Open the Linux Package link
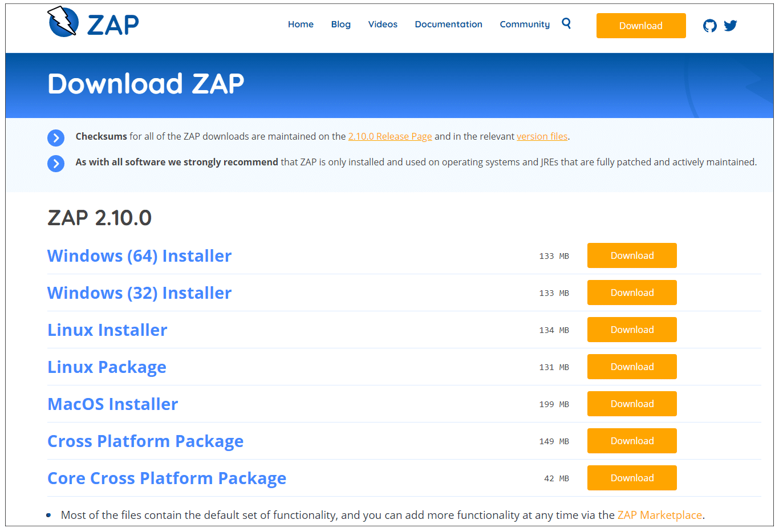This screenshot has height=532, width=779. click(x=107, y=367)
